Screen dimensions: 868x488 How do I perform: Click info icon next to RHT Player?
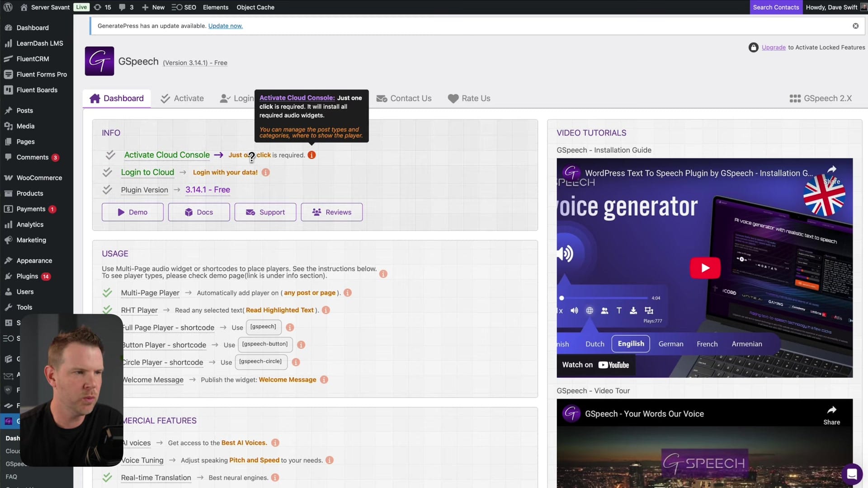(x=326, y=310)
